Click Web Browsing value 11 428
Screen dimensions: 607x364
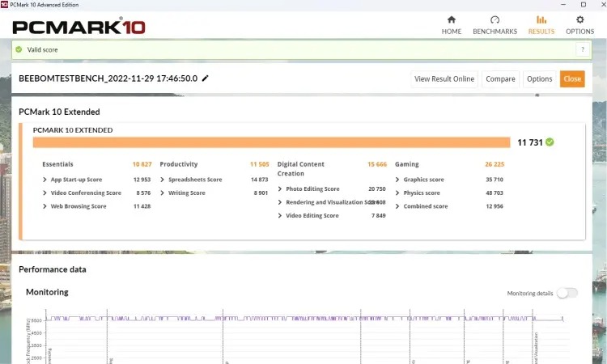(x=142, y=206)
